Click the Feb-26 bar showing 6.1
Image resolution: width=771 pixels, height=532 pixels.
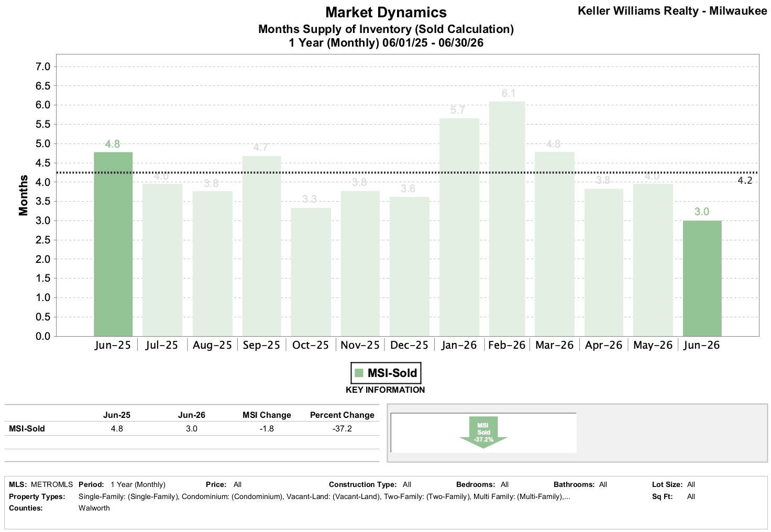506,219
